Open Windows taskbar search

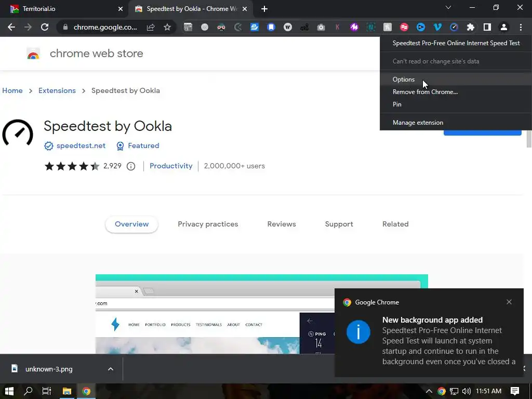28,391
